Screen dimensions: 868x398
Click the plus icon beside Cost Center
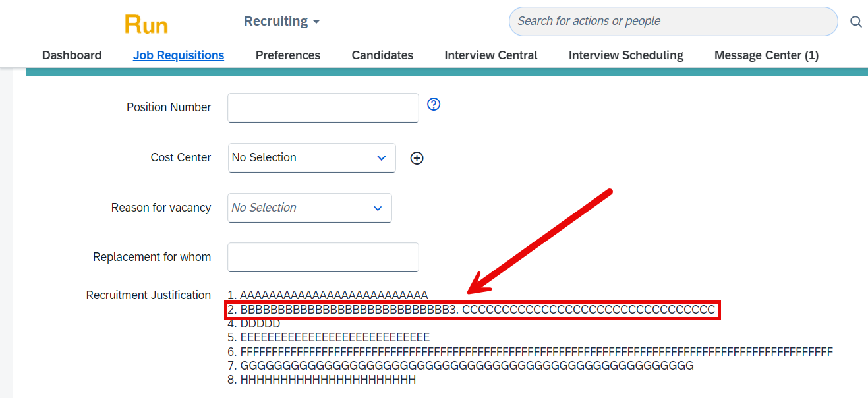point(417,158)
